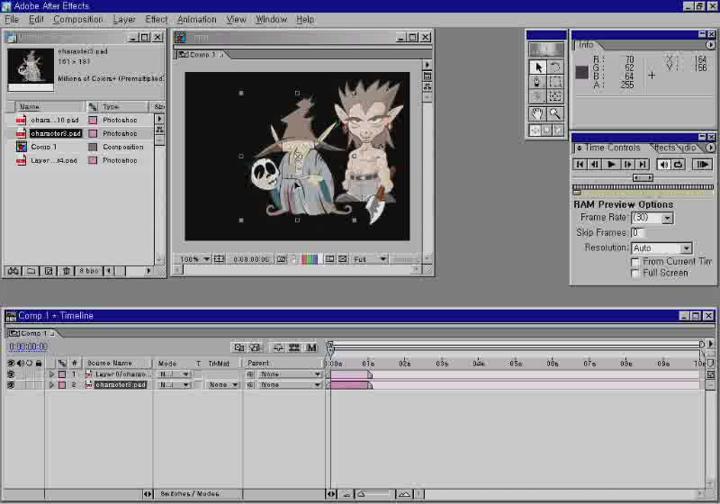Select the Zoom magnifier tool

[555, 113]
